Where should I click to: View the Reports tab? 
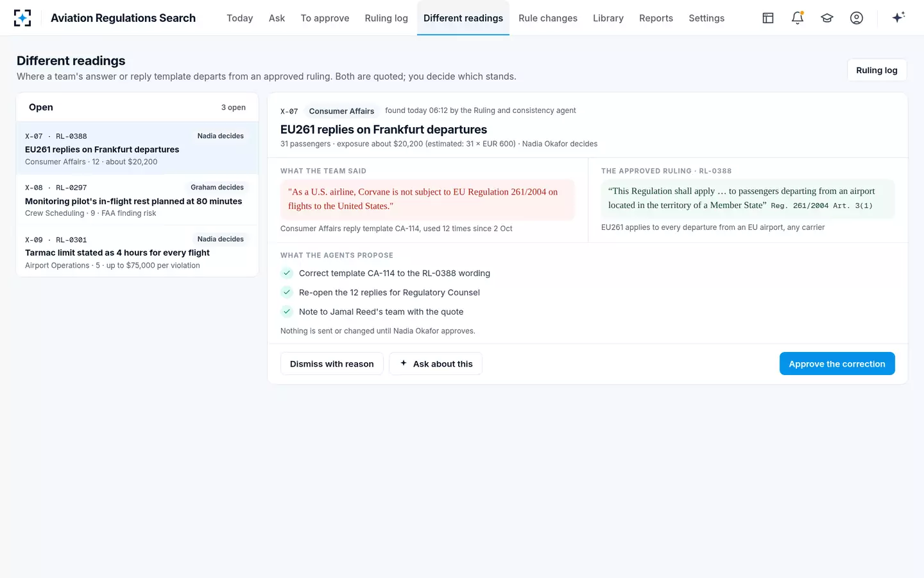(656, 18)
